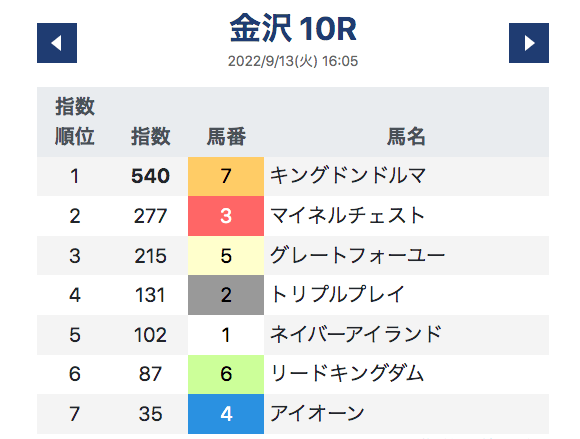Viewport: 580px width, 439px height.
Task: Select the 指数順位 column header
Action: (x=75, y=122)
